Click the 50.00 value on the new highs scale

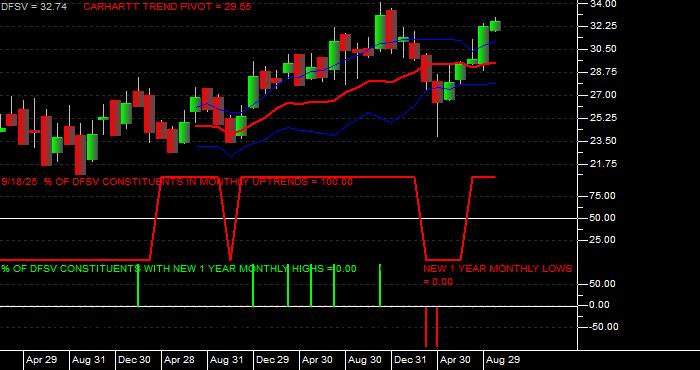click(603, 284)
